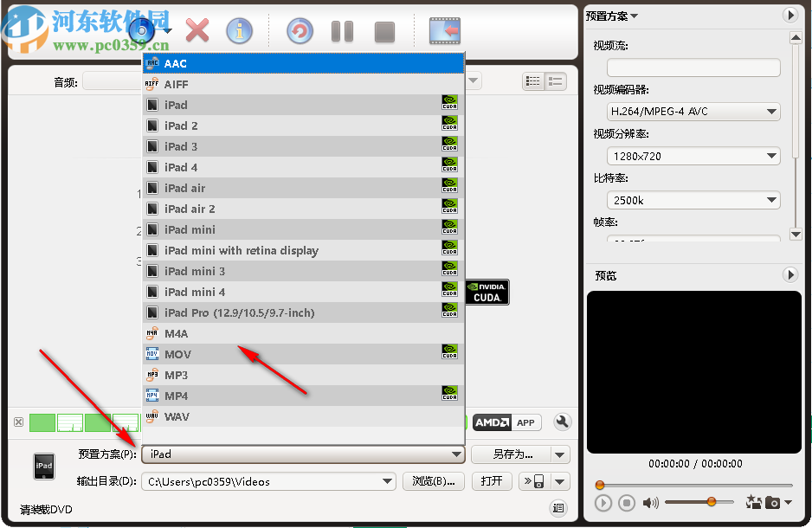Click the snapshot camera icon under the preview
The height and width of the screenshot is (528, 812).
pyautogui.click(x=771, y=502)
